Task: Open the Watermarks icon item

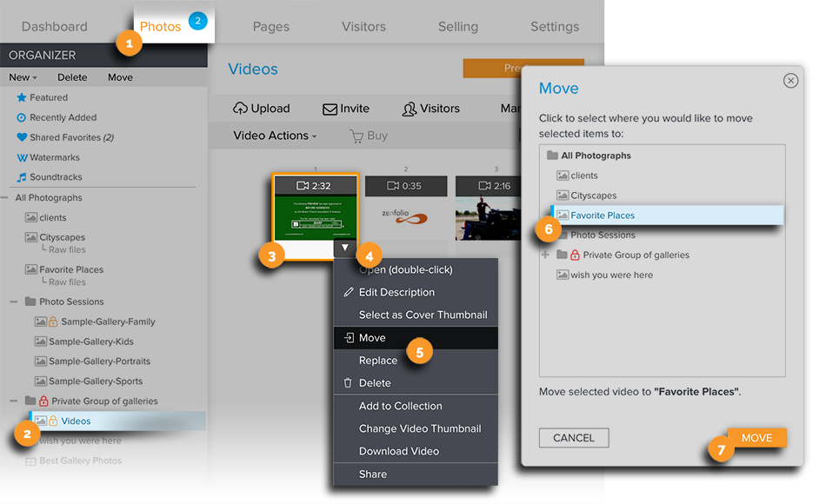Action: click(22, 157)
